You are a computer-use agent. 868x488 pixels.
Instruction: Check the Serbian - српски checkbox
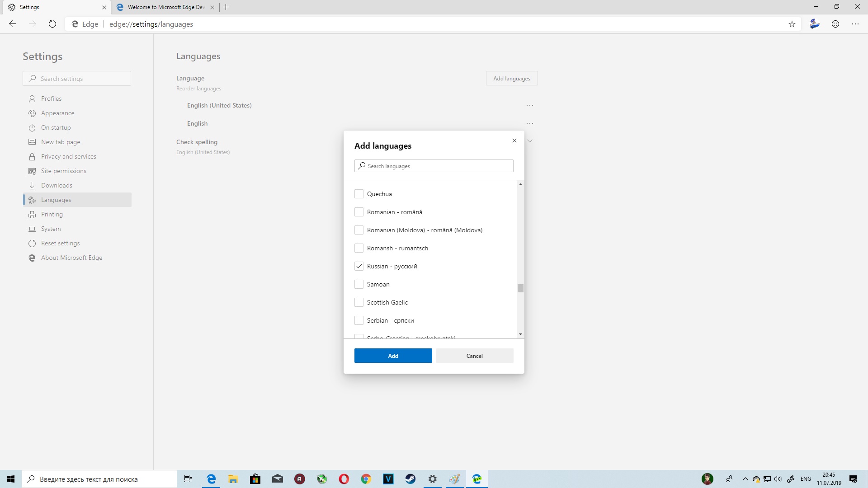point(359,320)
